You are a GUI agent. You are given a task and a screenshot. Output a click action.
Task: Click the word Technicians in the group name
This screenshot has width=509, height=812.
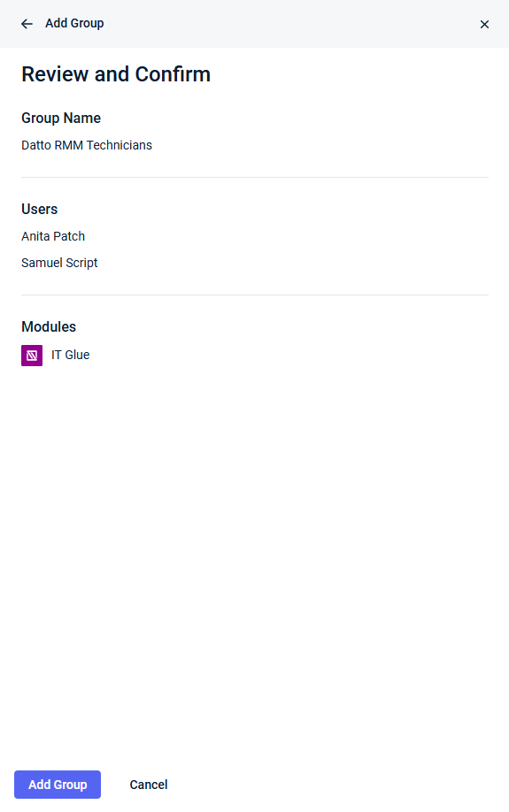point(120,145)
